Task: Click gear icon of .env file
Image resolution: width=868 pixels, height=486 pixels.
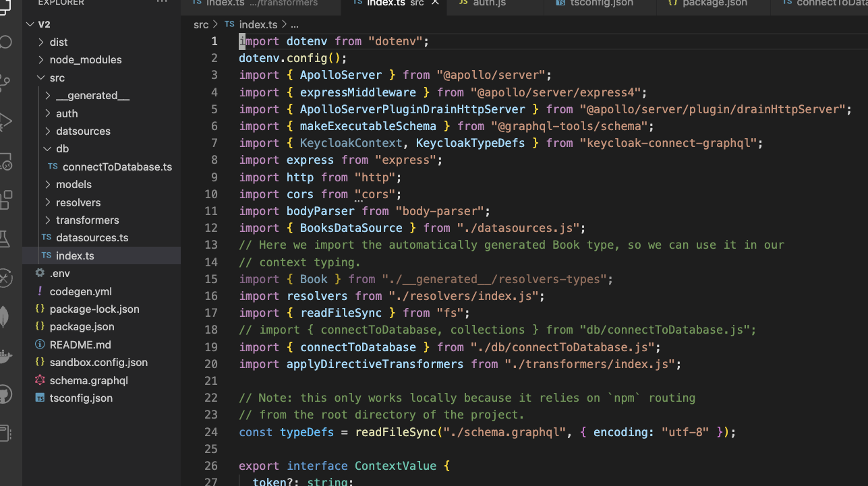Action: [x=40, y=273]
